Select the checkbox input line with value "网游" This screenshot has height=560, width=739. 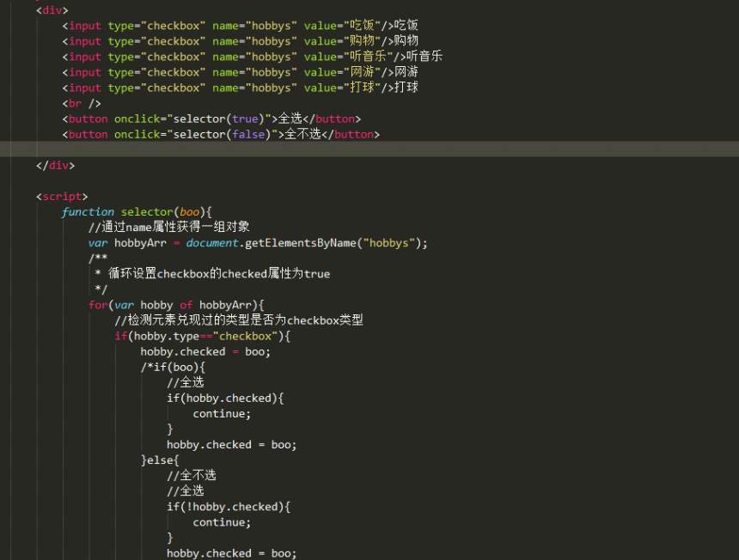tap(241, 72)
